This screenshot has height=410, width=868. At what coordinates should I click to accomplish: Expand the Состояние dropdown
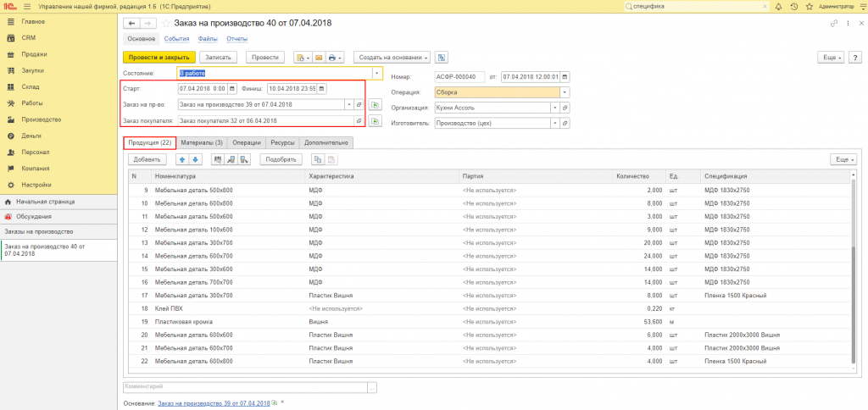[x=376, y=73]
